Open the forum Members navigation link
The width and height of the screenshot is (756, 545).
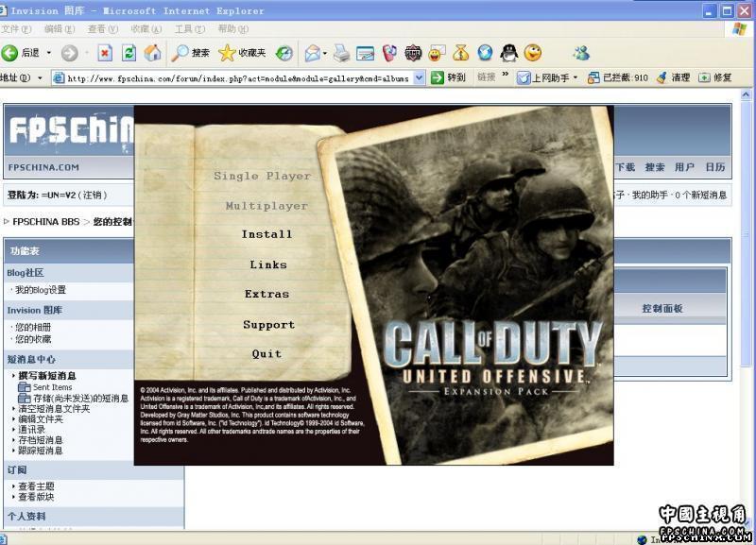point(684,167)
